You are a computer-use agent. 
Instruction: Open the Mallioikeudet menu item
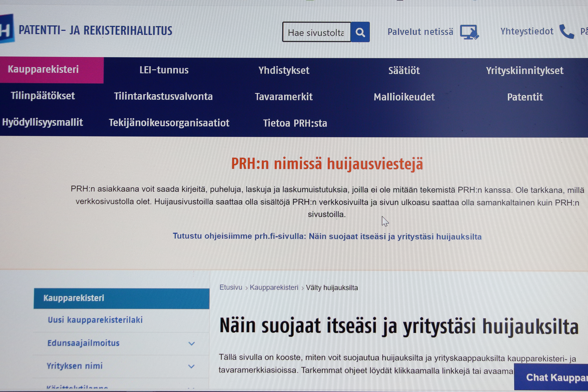pos(404,97)
